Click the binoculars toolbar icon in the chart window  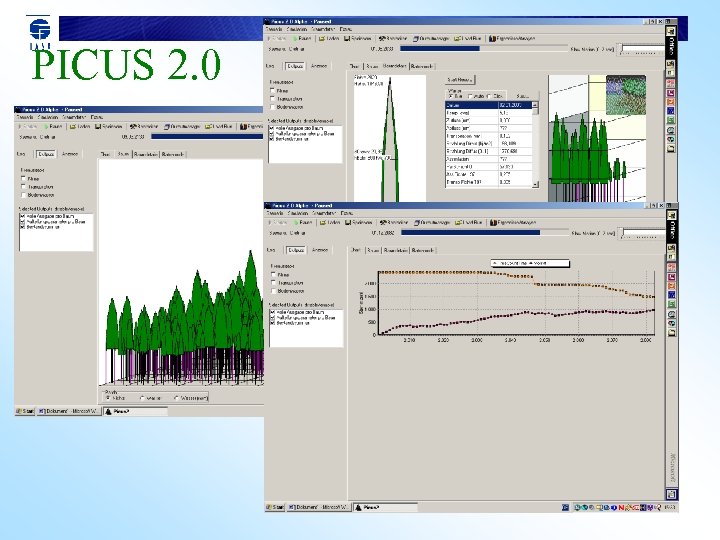coord(383,222)
